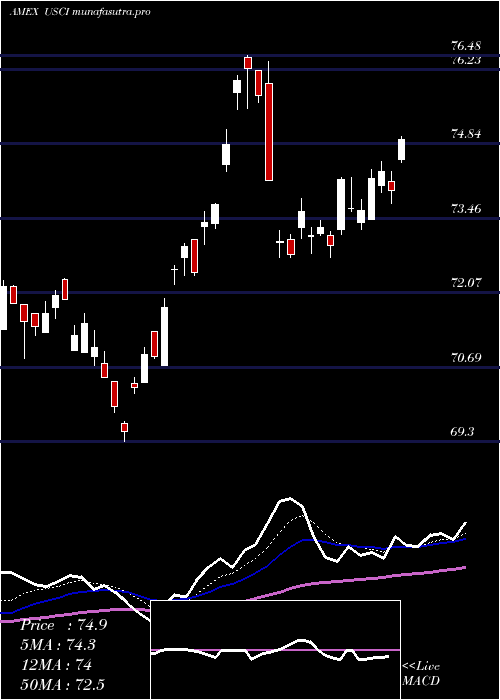Viewport: 500px width, 700px height.
Task: Click the tallest red candlestick near the peak
Action: pos(269,132)
